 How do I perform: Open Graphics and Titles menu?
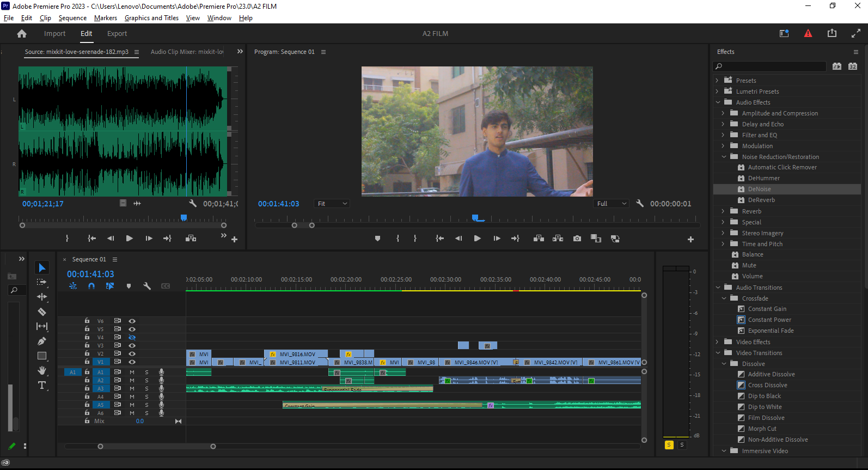(x=151, y=18)
